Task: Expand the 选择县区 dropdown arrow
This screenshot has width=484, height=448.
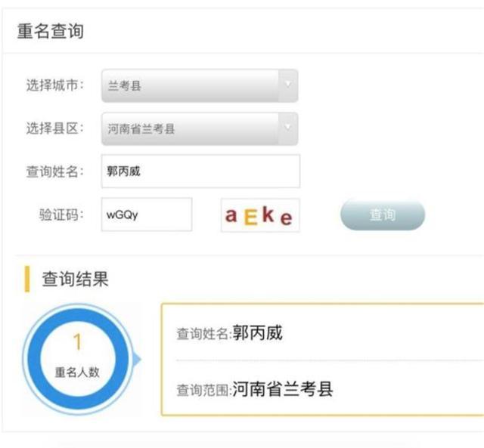Action: tap(288, 128)
